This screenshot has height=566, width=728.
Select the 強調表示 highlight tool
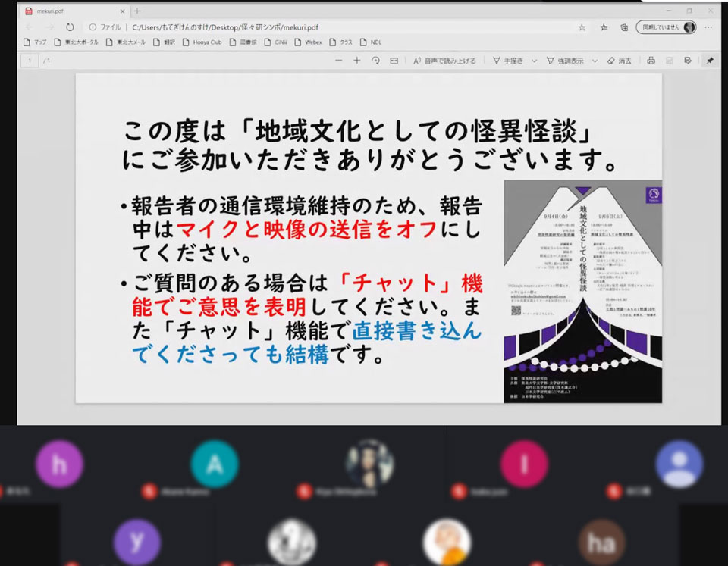click(x=565, y=61)
